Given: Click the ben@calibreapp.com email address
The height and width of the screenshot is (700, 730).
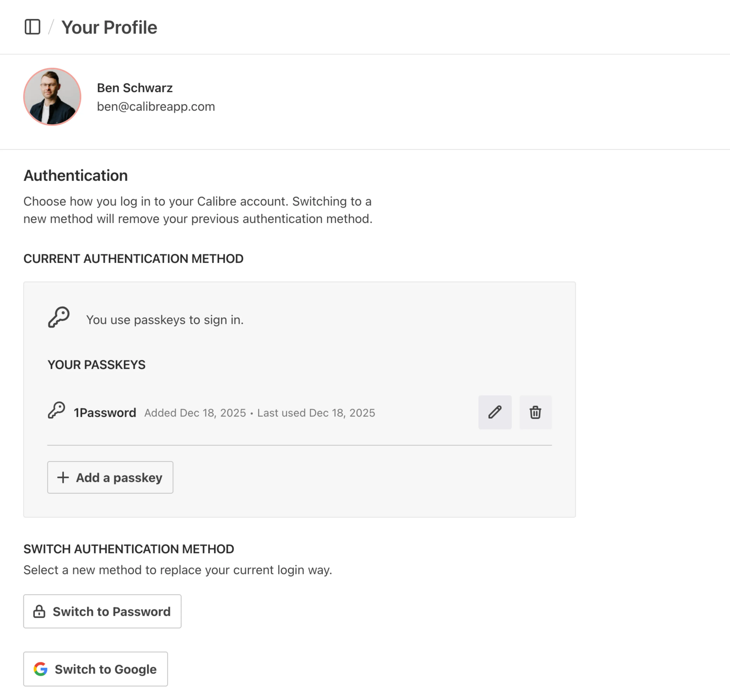Looking at the screenshot, I should point(156,106).
